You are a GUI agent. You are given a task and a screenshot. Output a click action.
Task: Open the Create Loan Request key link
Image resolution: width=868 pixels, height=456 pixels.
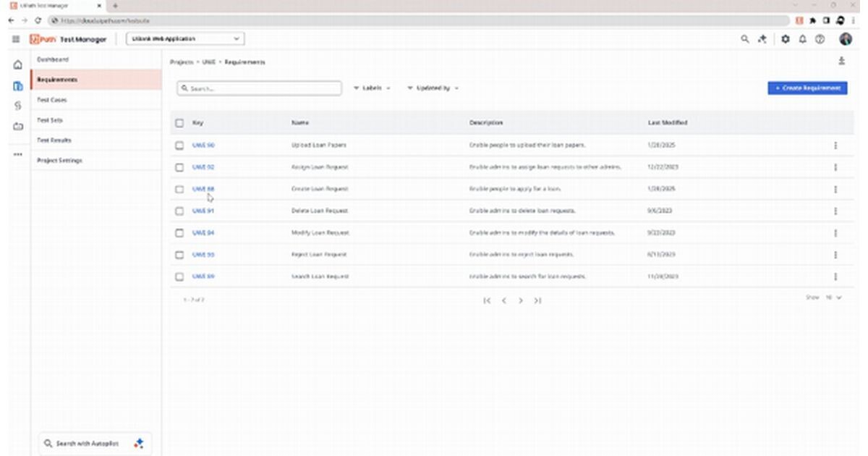tap(203, 189)
